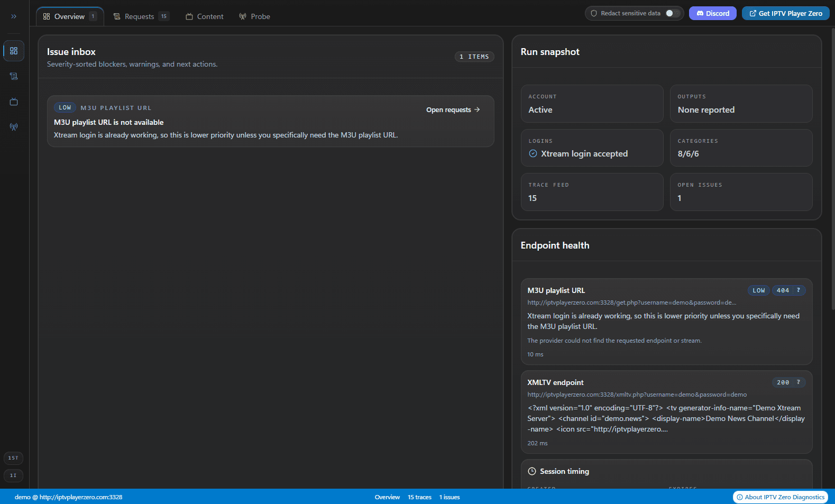Toggle Redact sensitive data switch
This screenshot has width=835, height=504.
[672, 13]
